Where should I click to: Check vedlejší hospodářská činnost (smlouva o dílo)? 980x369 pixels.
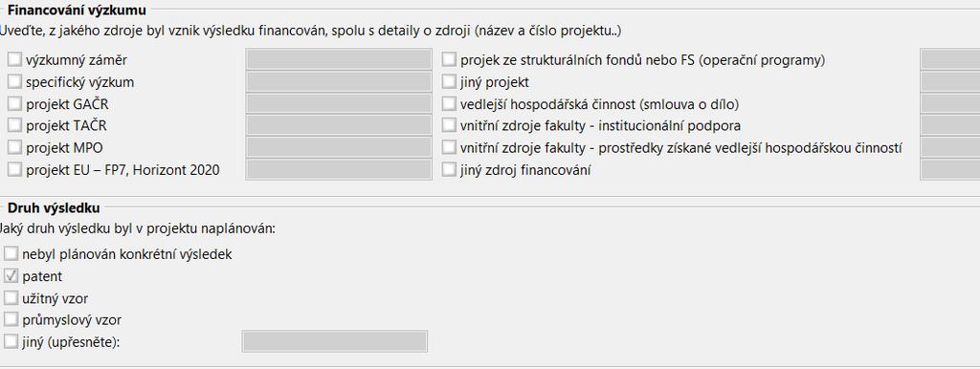coord(449,103)
